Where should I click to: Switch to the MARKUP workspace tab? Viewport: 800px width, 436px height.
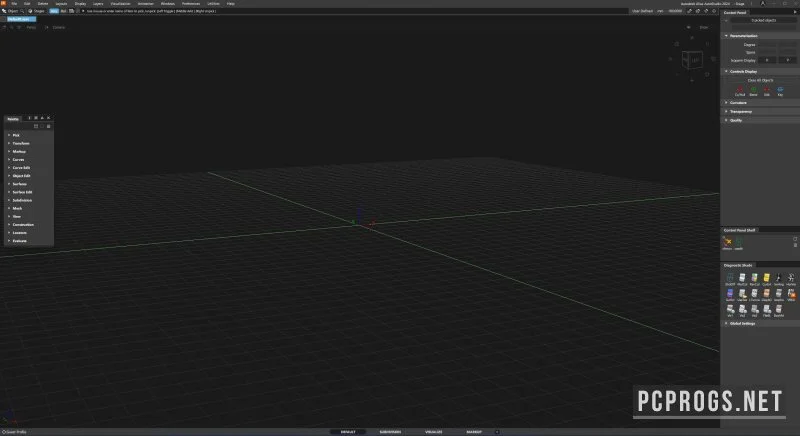(474, 432)
